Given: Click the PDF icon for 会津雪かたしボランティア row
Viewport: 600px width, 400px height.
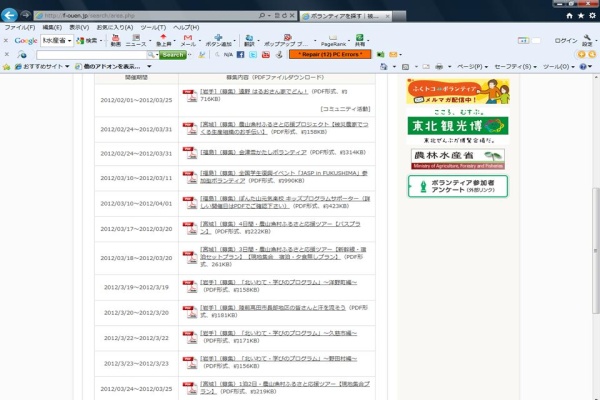Looking at the screenshot, I should (x=190, y=153).
